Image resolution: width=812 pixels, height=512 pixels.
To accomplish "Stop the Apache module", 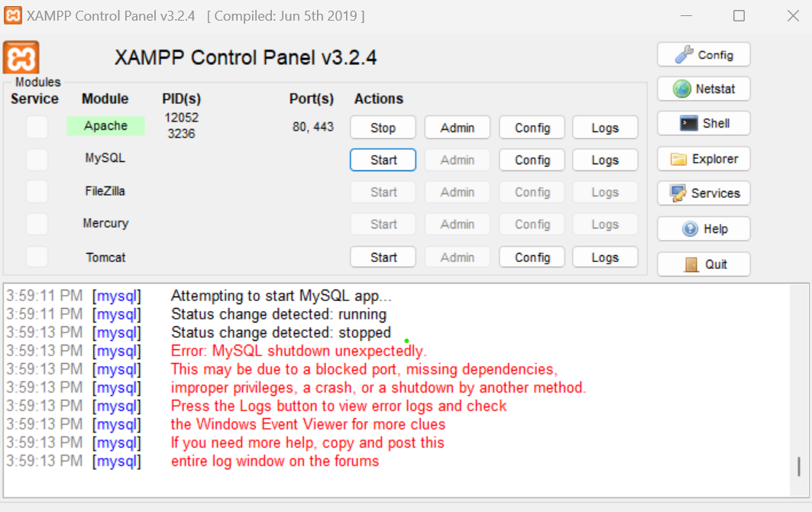I will point(383,128).
